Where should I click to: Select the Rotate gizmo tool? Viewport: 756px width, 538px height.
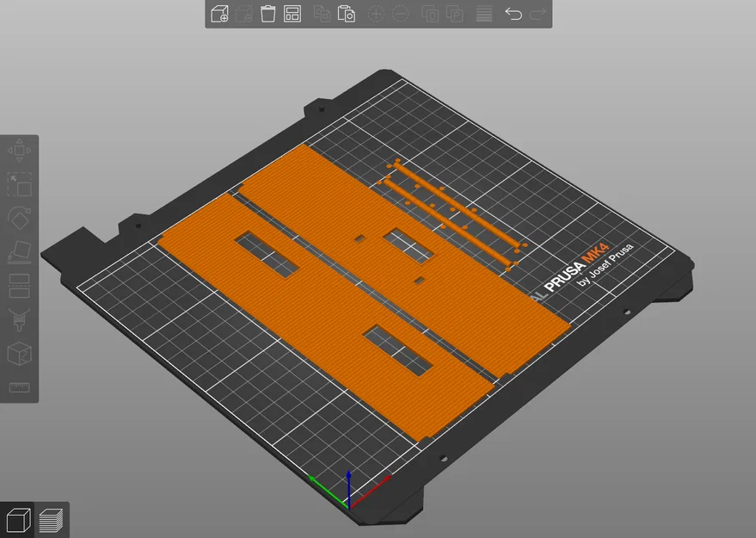(x=19, y=218)
